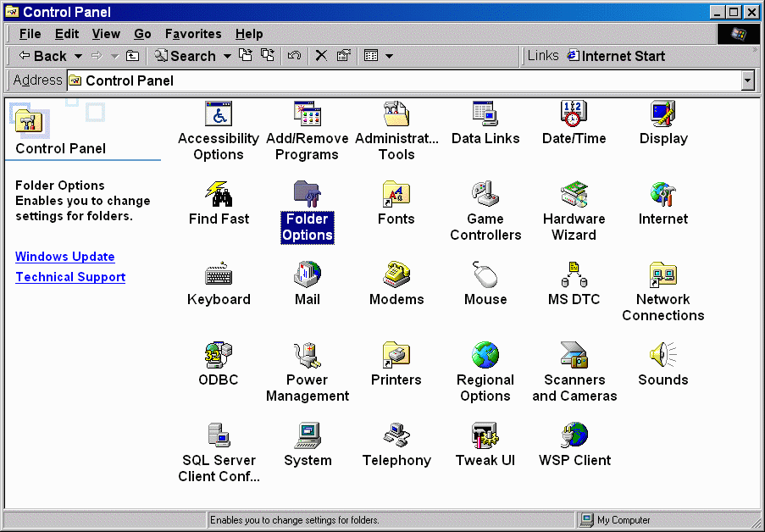Screen dimensions: 765x532
Task: Open the Sounds control panel icon
Action: tap(662, 356)
